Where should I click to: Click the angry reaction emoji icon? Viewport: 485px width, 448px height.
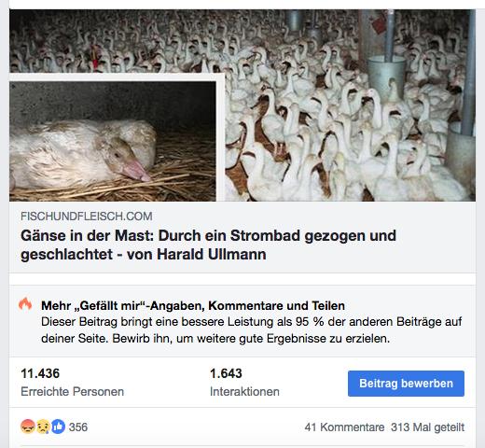click(x=28, y=427)
